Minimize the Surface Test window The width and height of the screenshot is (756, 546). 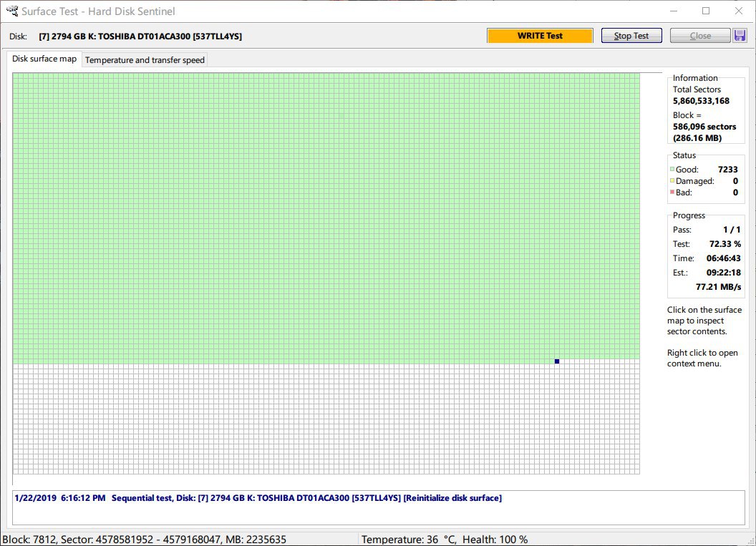672,11
